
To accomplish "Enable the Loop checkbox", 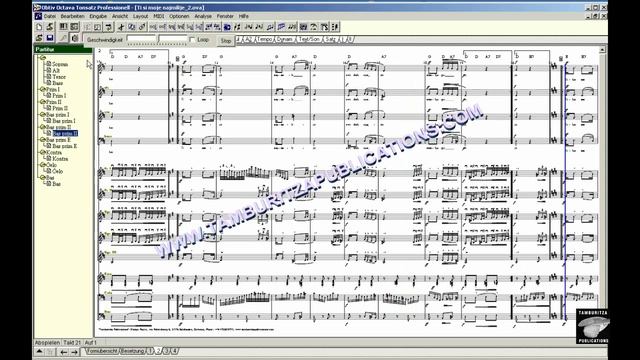I will click(192, 40).
